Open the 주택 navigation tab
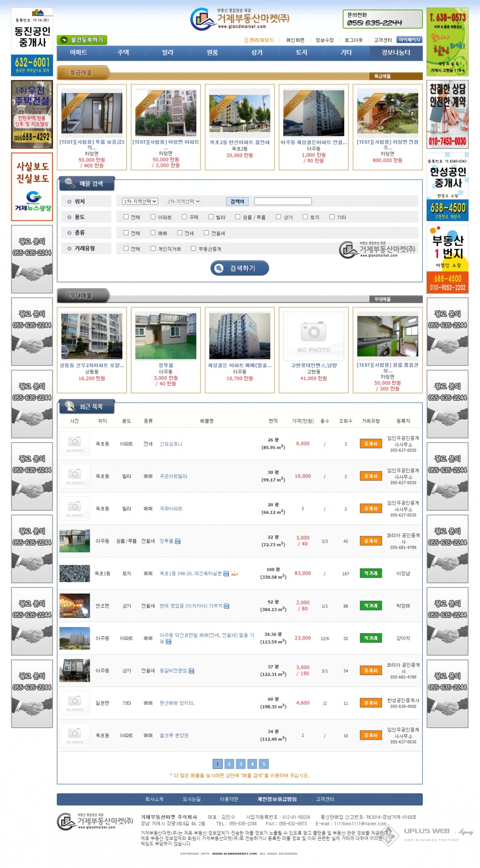Screen dimensions: 480x868 (123, 53)
